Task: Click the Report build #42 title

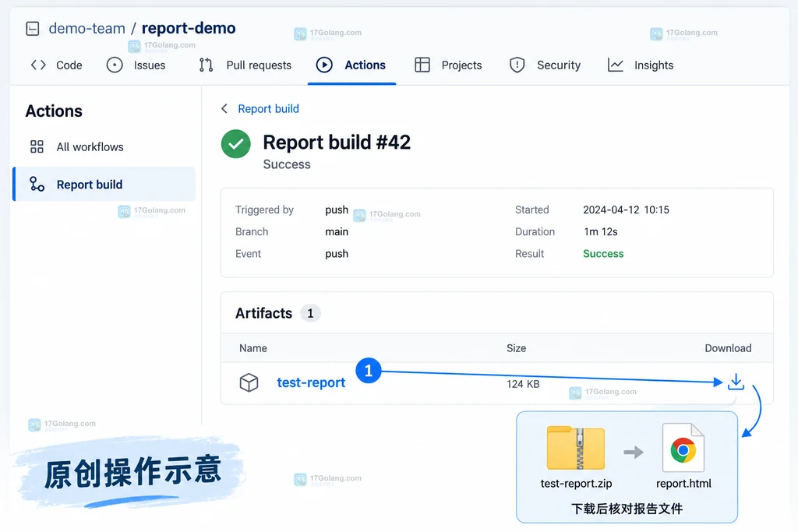Action: 337,143
